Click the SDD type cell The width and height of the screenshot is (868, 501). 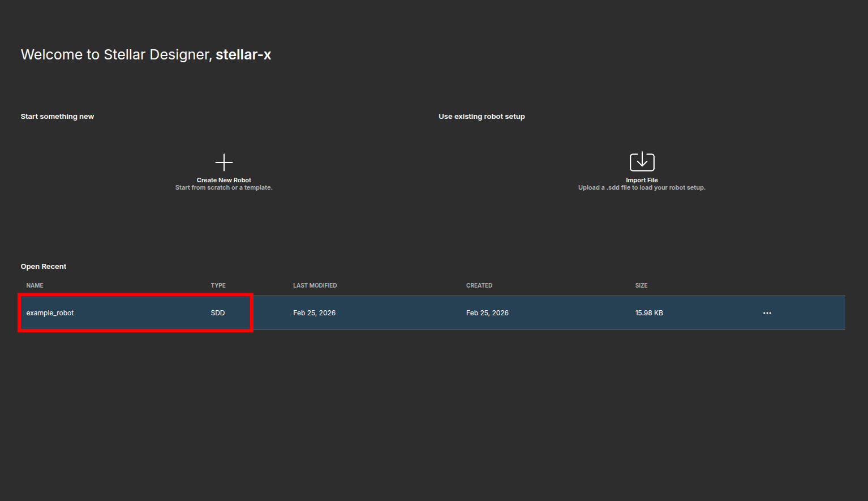click(218, 313)
